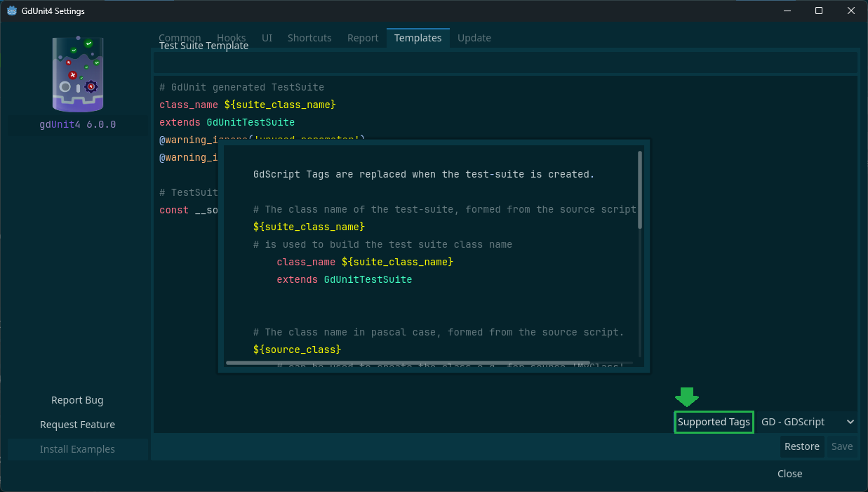The height and width of the screenshot is (492, 868).
Task: Switch to the Common tab
Action: (180, 38)
